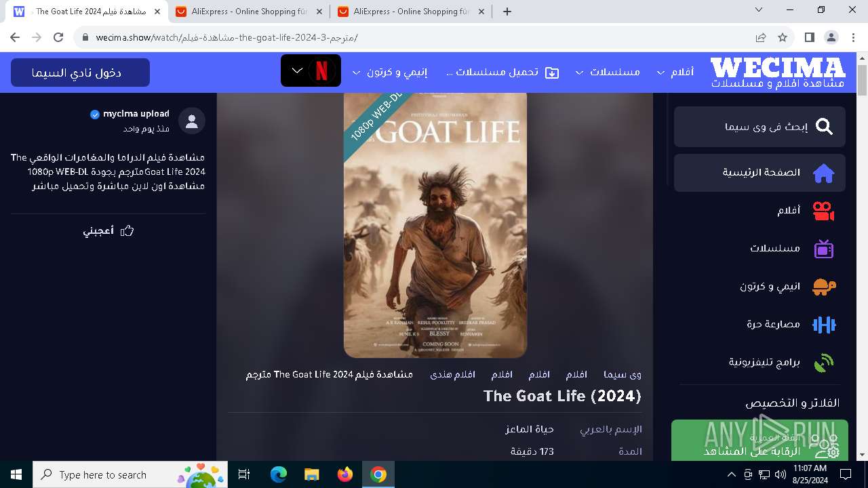Image resolution: width=868 pixels, height=488 pixels.
Task: Click مشاهدة فيلم The Goat Life breadcrumb
Action: click(x=329, y=374)
